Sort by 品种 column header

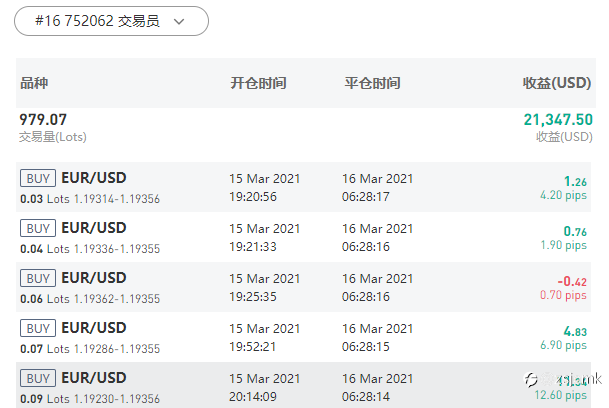34,83
